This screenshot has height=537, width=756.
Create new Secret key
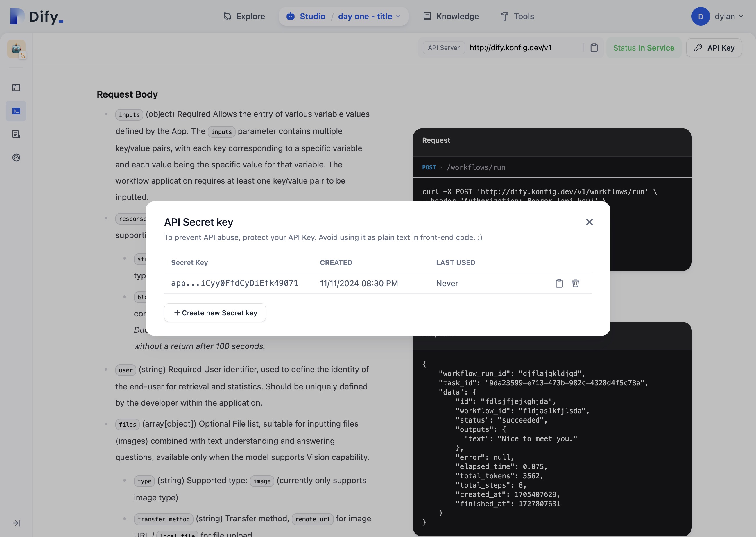click(x=215, y=313)
